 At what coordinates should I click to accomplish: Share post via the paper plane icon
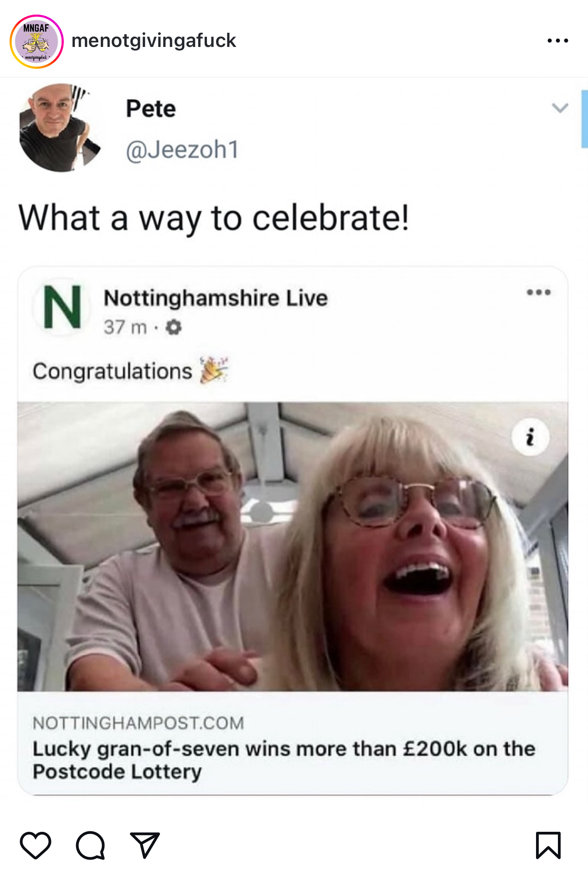[144, 845]
